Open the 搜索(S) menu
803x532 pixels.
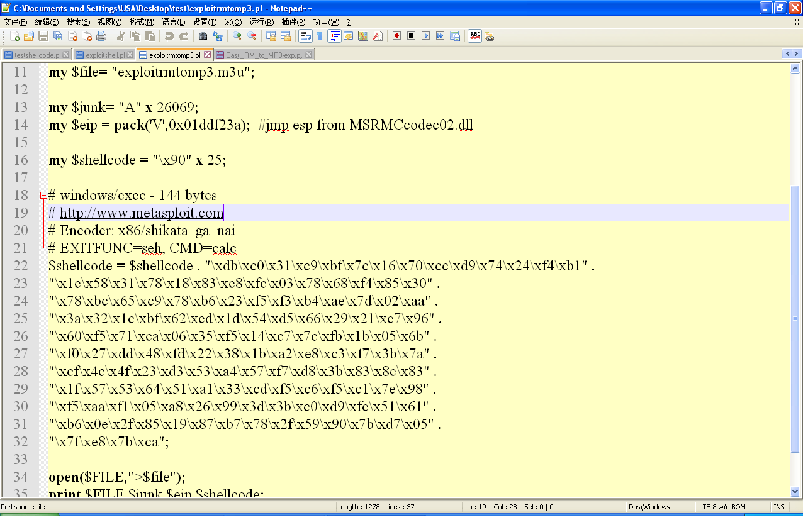coord(78,22)
